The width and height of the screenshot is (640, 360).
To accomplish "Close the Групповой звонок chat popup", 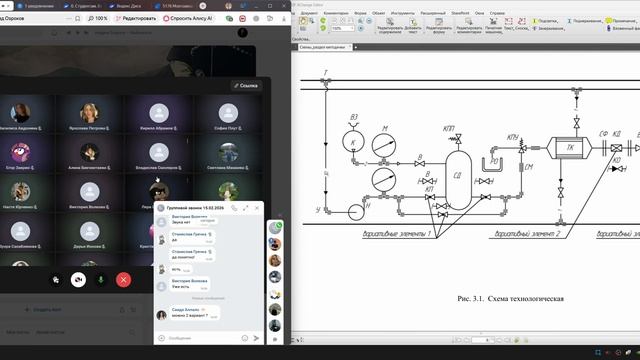I will [x=257, y=208].
